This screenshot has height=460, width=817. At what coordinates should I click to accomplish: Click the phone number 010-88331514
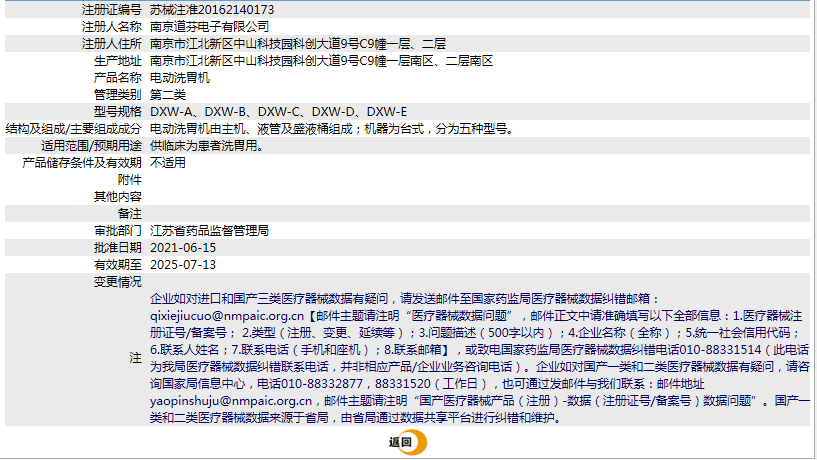point(720,350)
